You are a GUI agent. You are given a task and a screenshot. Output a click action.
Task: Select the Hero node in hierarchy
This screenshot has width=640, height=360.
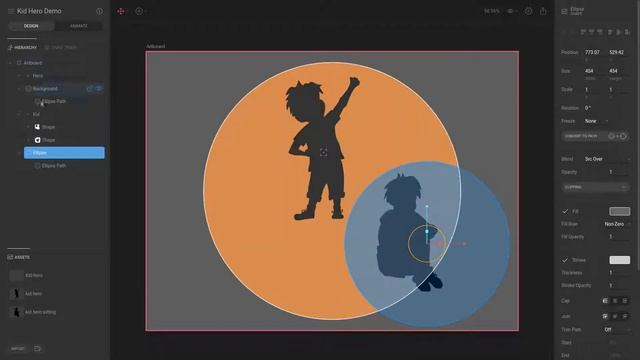pyautogui.click(x=38, y=76)
